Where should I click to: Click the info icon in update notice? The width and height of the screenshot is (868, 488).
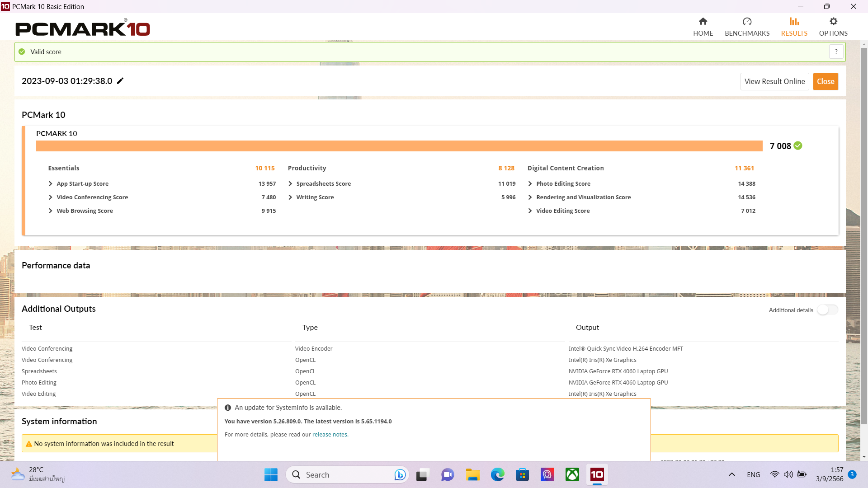point(228,408)
